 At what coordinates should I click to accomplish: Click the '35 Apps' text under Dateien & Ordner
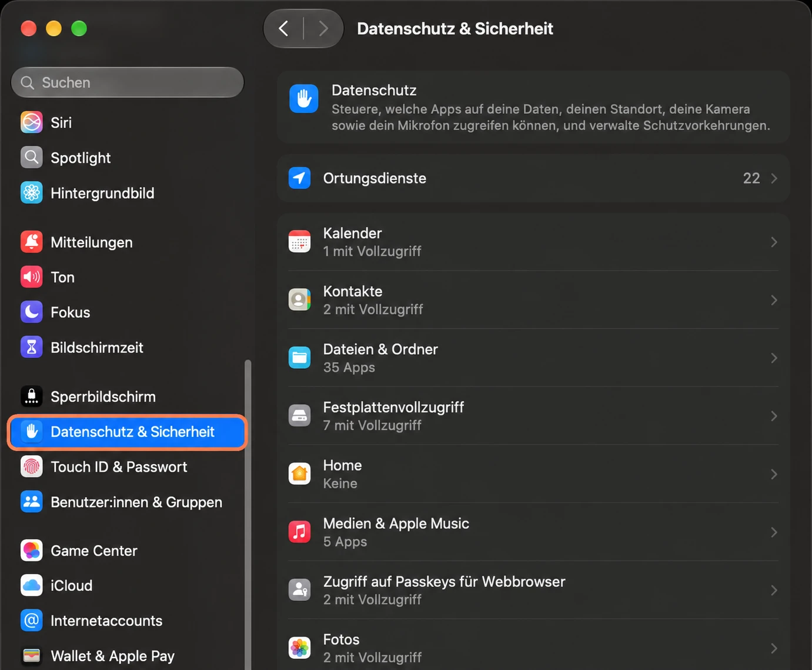pos(349,368)
